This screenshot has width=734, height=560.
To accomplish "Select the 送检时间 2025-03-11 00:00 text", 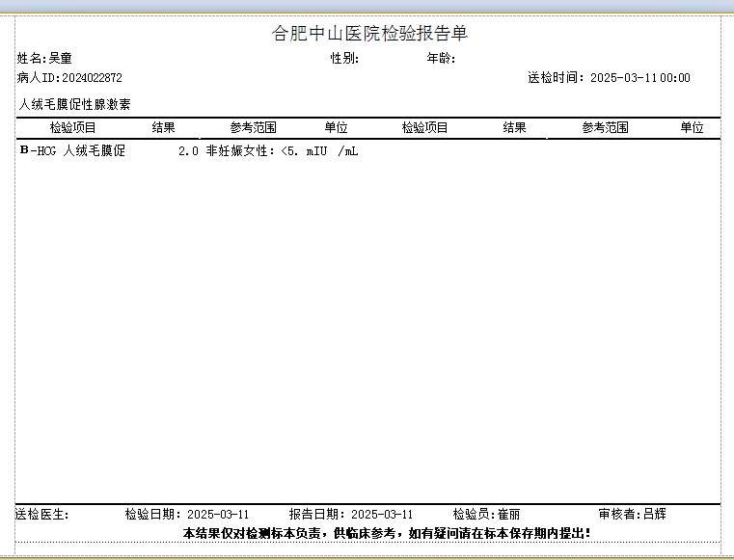I will point(609,78).
